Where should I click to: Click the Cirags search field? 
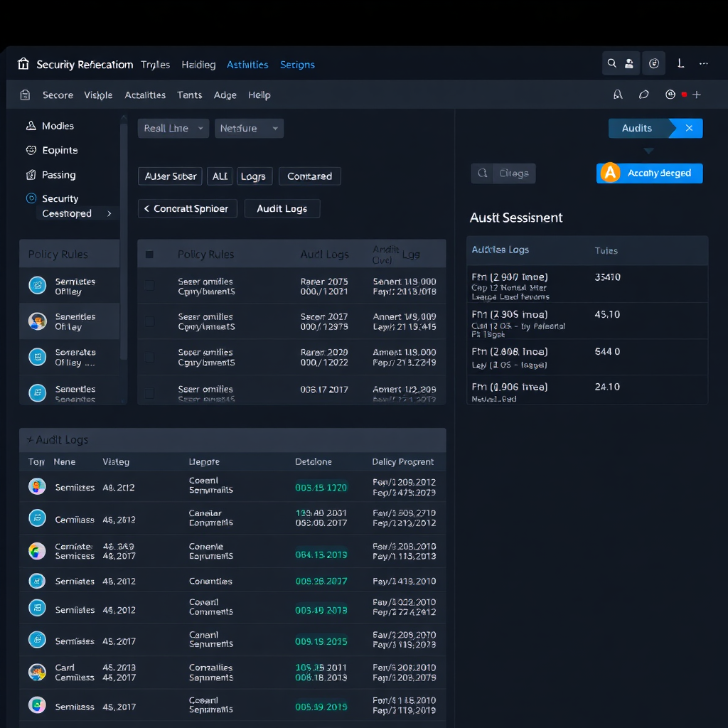pyautogui.click(x=503, y=173)
